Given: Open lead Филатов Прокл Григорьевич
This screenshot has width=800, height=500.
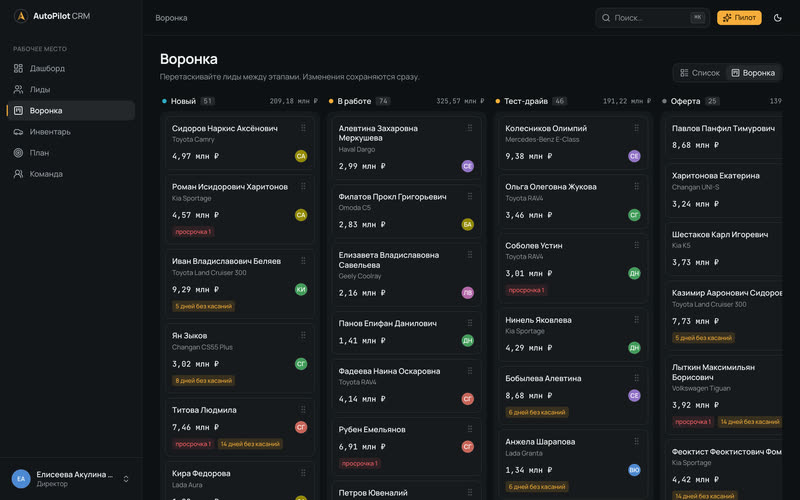Looking at the screenshot, I should 392,196.
